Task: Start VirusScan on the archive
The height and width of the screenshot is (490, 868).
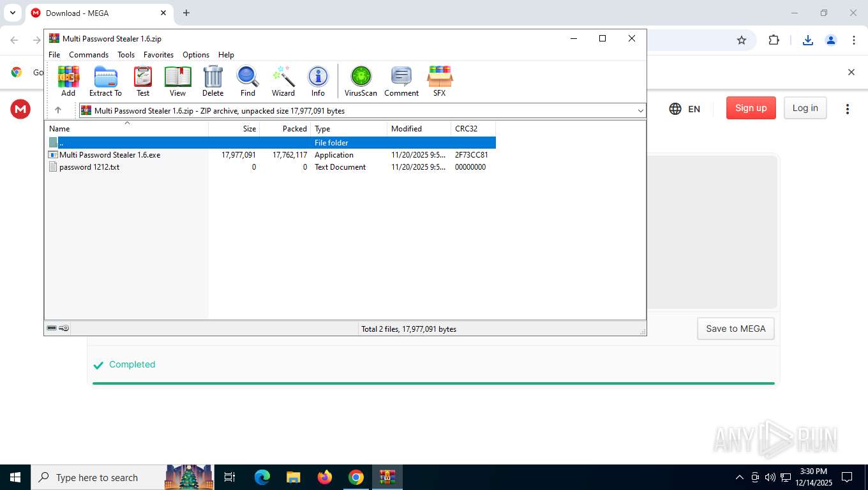Action: click(361, 81)
